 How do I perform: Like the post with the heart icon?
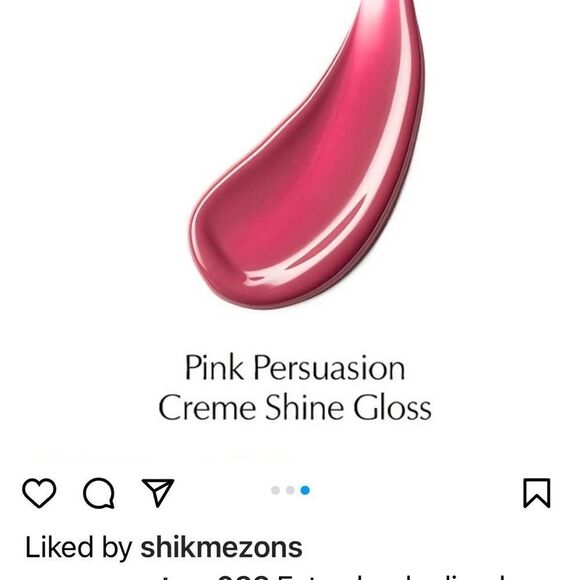pos(39,493)
